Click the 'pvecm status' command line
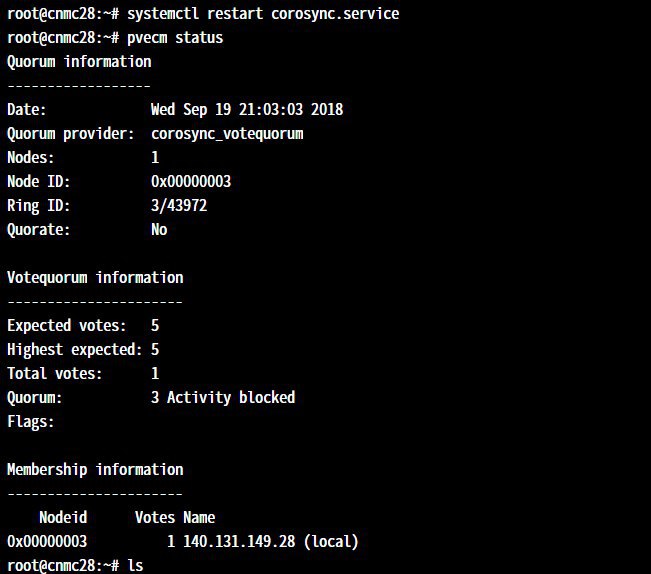The width and height of the screenshot is (651, 574). tap(115, 38)
